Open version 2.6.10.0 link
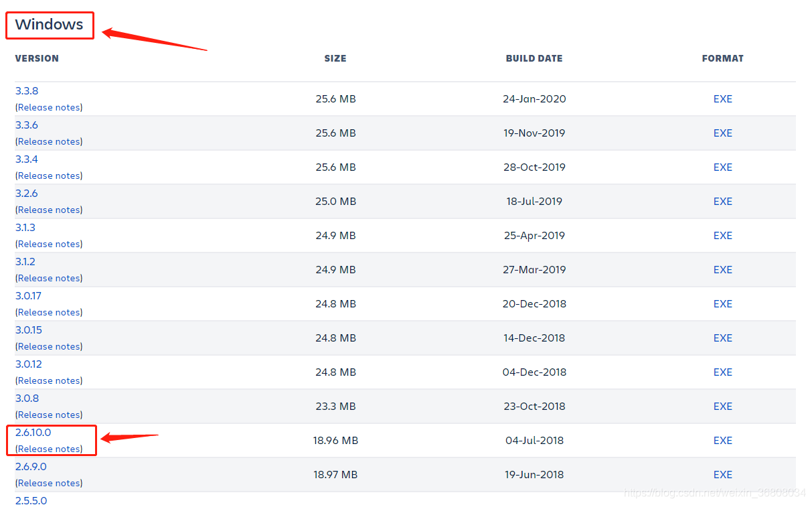The width and height of the screenshot is (812, 505). 33,432
